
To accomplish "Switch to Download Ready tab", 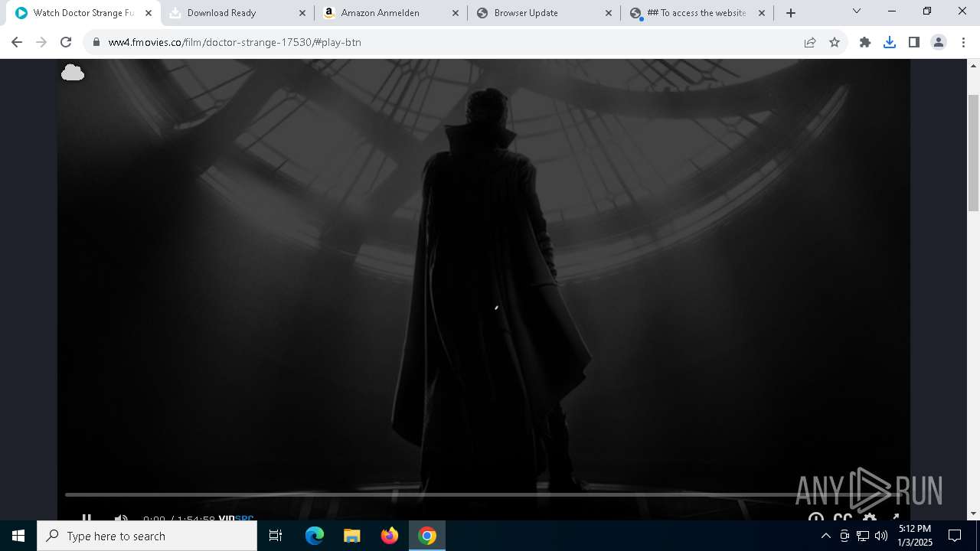I will pyautogui.click(x=238, y=13).
